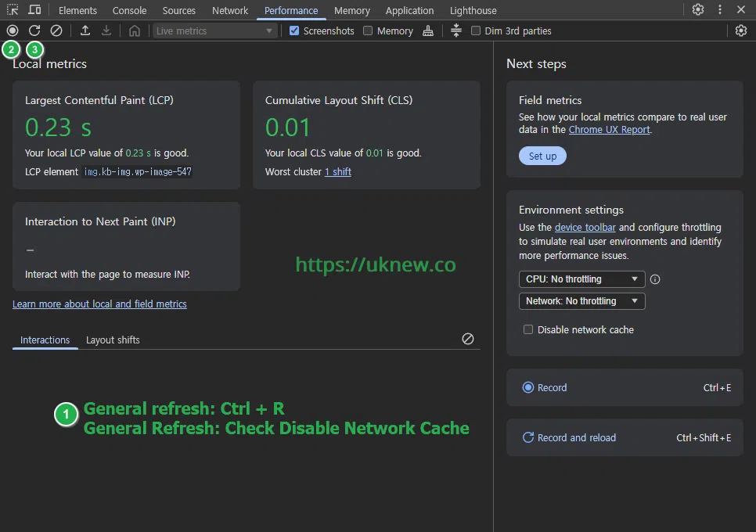Viewport: 756px width, 532px height.
Task: Switch to the Layout shifts tab
Action: click(113, 340)
